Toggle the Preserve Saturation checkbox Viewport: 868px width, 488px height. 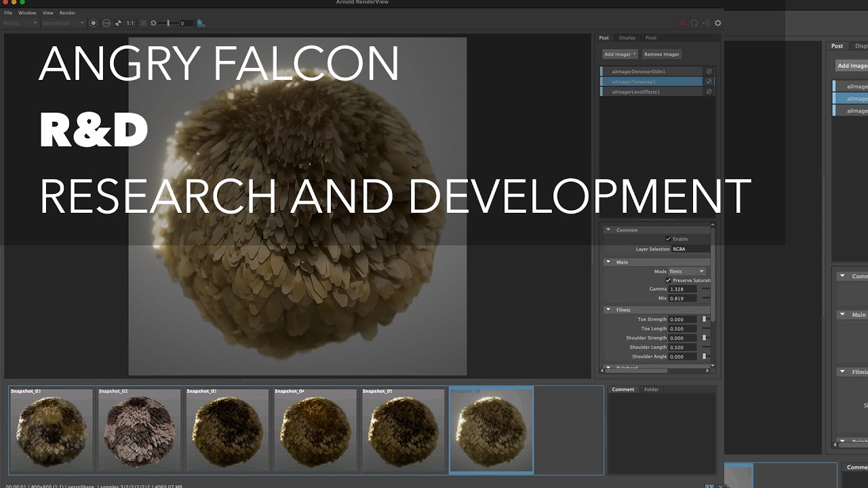[x=668, y=280]
